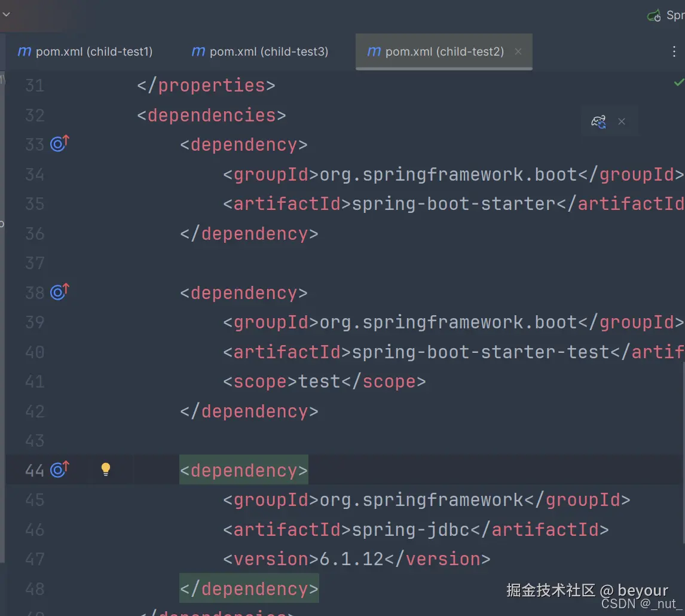Click groupId org.springframework.boot on line 34

(x=453, y=175)
